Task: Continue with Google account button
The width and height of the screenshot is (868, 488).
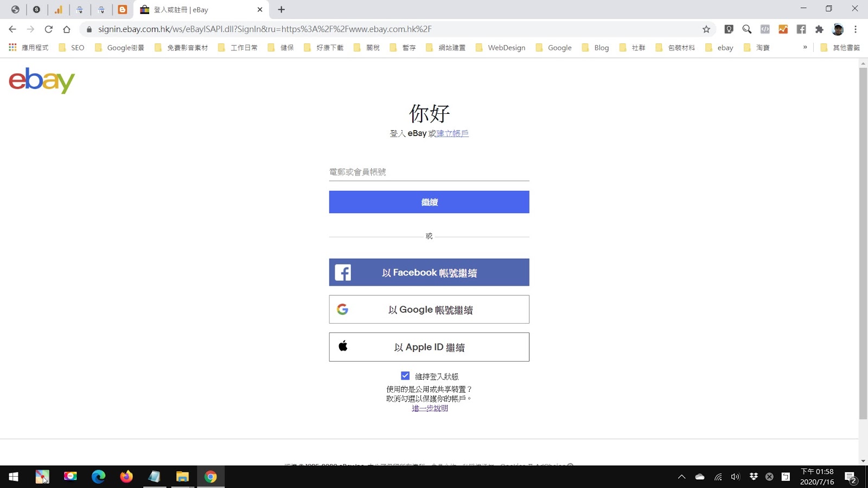Action: [429, 309]
